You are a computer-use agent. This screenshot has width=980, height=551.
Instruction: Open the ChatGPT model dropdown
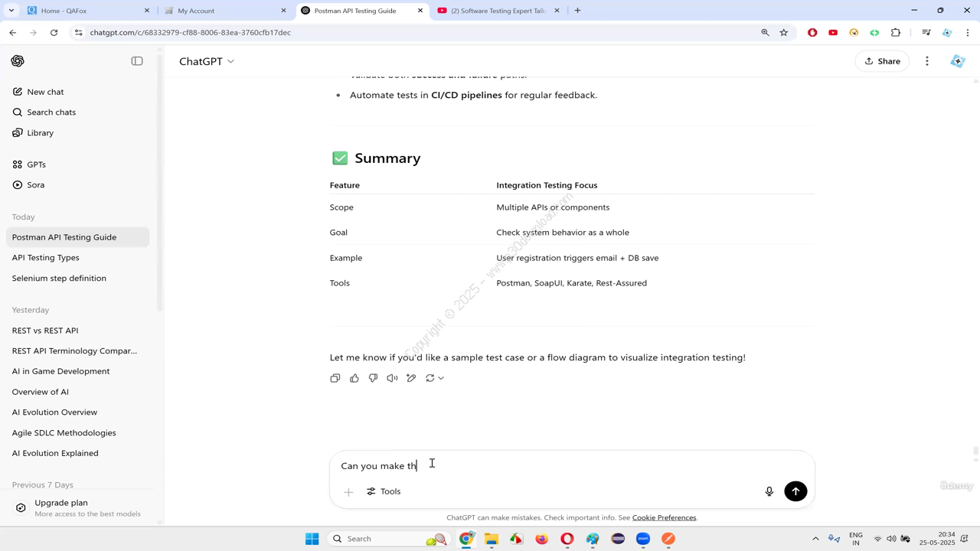[207, 61]
